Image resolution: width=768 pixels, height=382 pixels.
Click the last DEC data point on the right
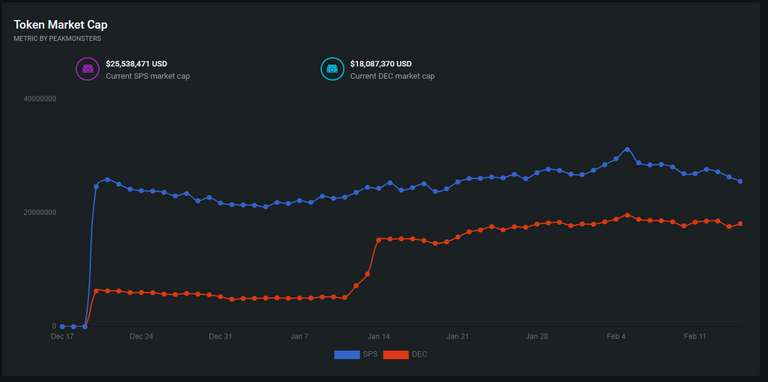[x=740, y=224]
